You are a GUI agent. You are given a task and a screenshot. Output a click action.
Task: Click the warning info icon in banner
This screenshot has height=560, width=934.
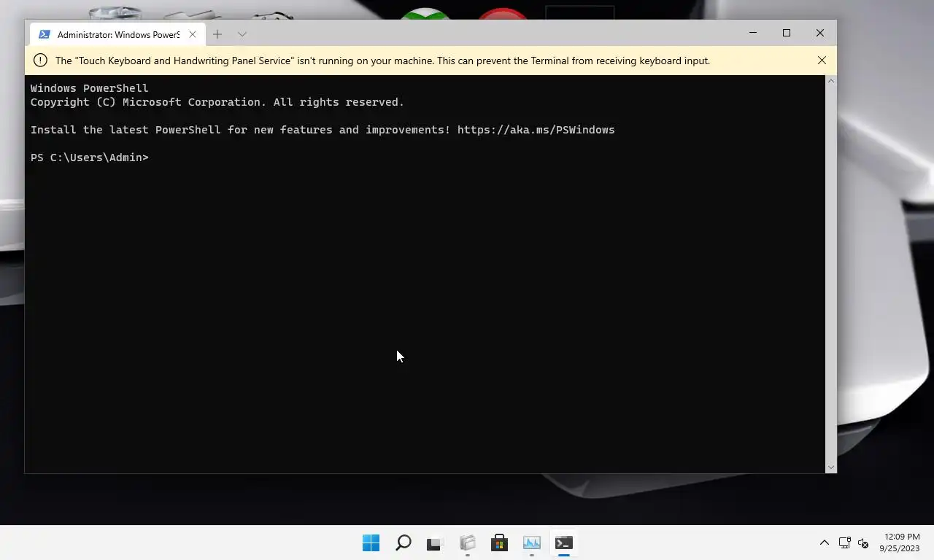(x=40, y=61)
